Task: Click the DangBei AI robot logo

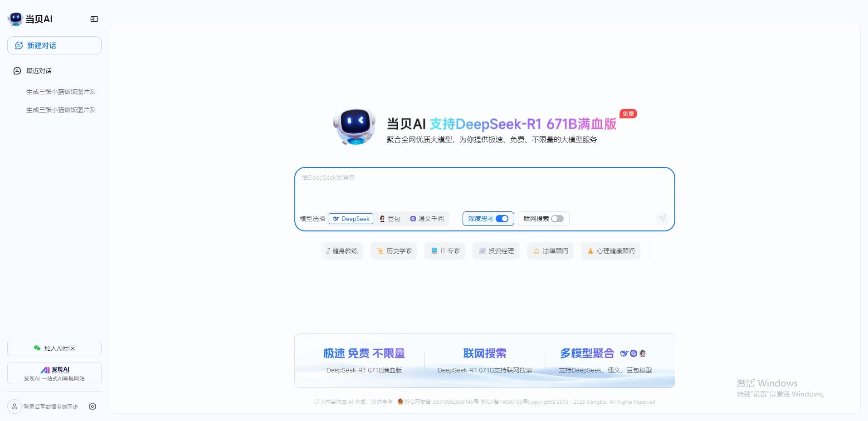Action: (x=15, y=19)
